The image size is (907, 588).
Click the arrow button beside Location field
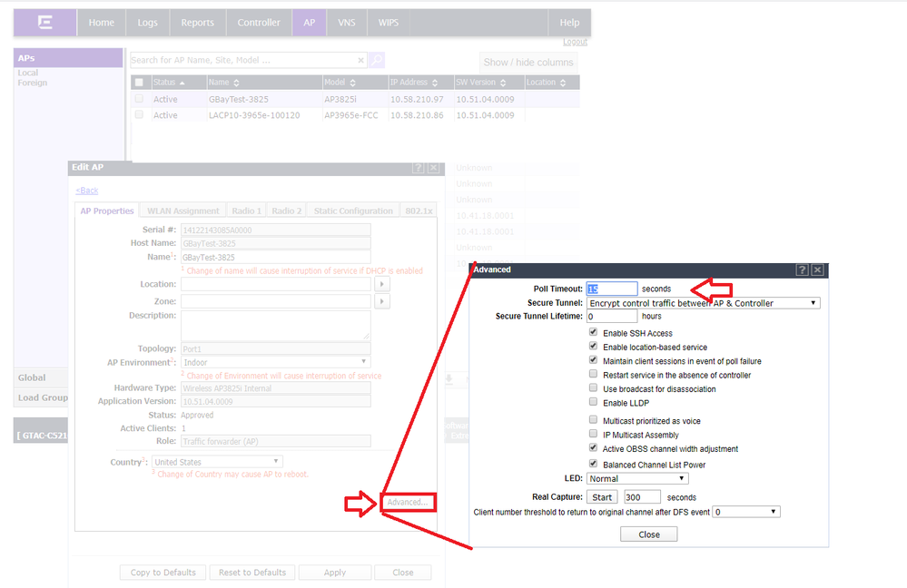click(382, 285)
